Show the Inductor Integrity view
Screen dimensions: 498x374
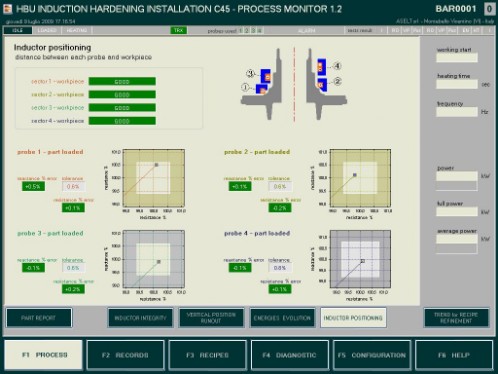[x=140, y=318]
